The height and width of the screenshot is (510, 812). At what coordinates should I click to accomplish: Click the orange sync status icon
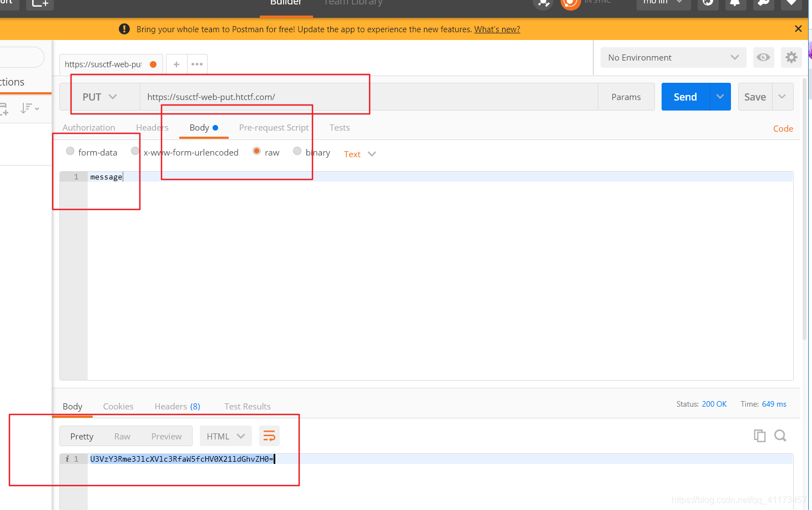tap(571, 3)
